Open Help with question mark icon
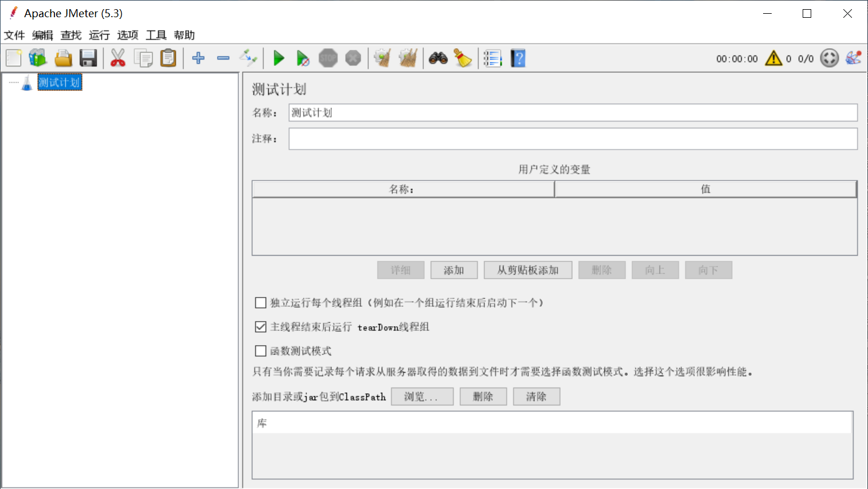Screen dimensions: 868x489 518,58
